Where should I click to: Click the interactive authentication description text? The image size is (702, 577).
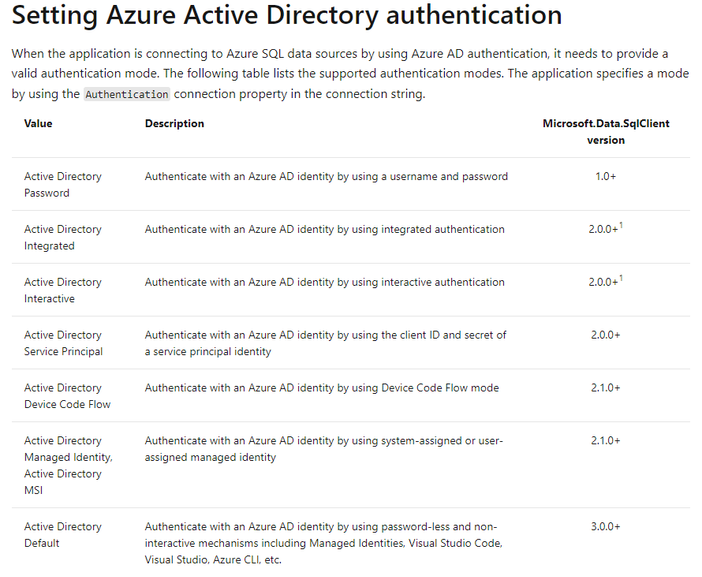(x=325, y=282)
